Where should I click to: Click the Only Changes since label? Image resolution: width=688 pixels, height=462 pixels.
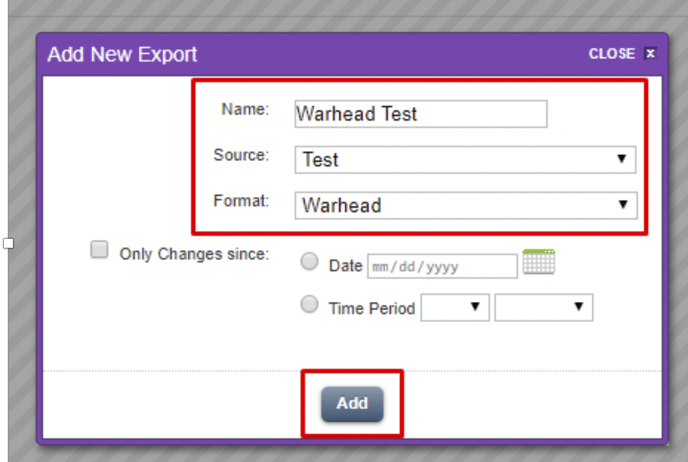[194, 254]
